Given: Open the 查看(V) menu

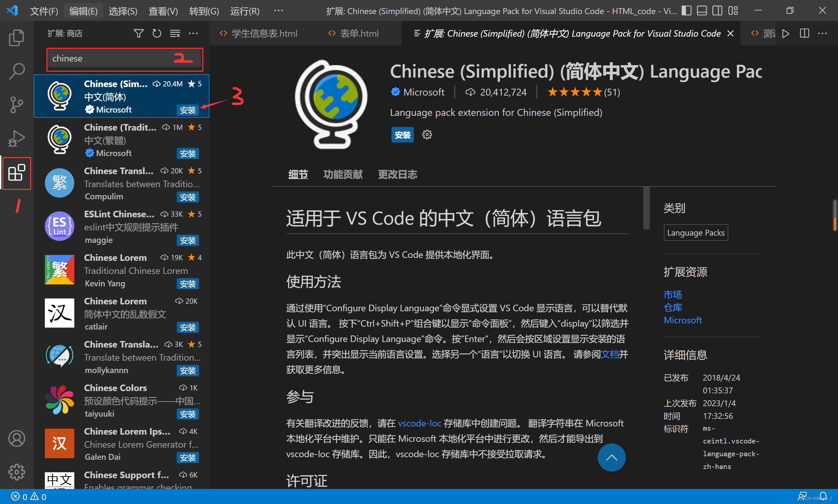Looking at the screenshot, I should 163,11.
